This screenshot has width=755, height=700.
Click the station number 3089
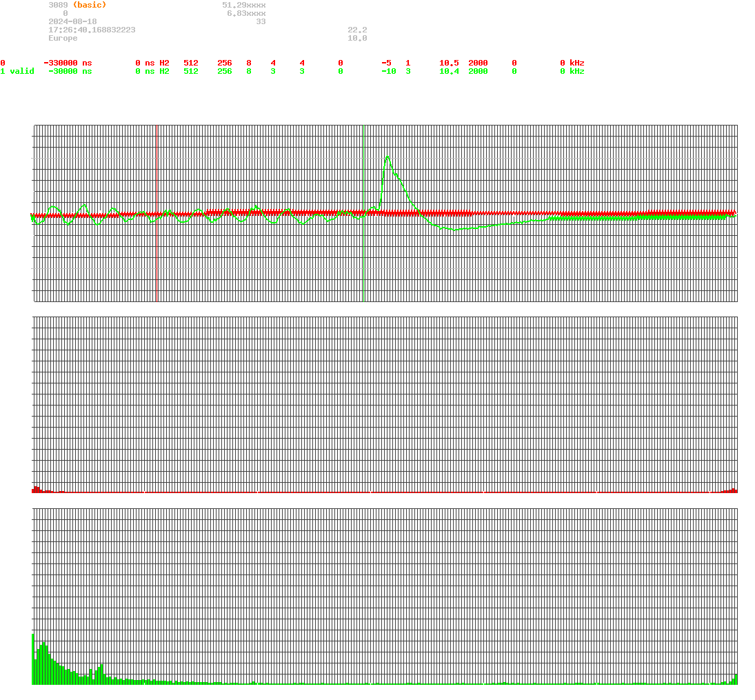point(58,5)
